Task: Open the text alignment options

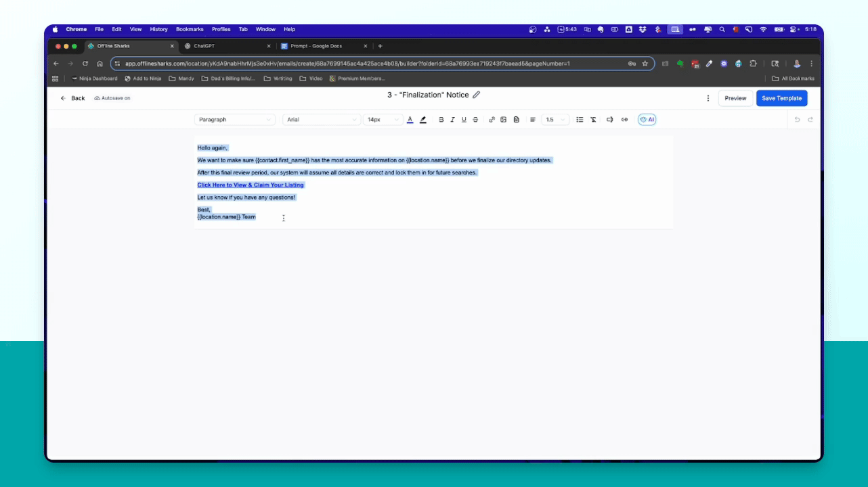Action: tap(533, 120)
